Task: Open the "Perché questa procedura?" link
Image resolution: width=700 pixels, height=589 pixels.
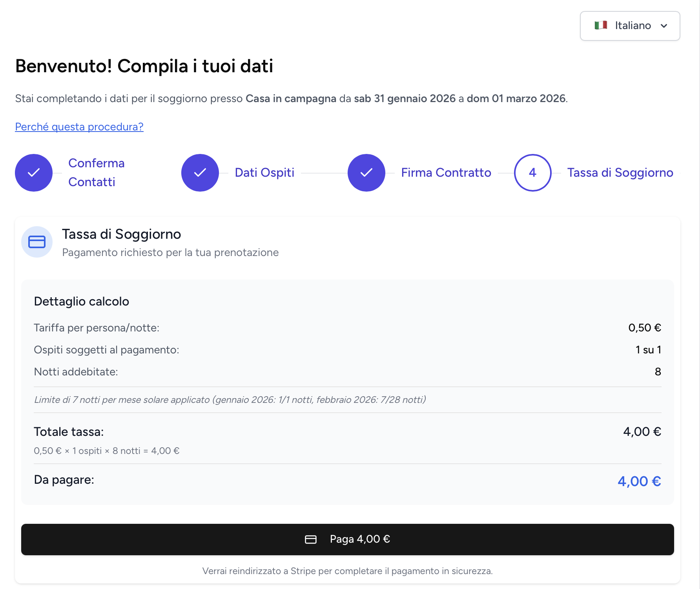Action: tap(79, 127)
